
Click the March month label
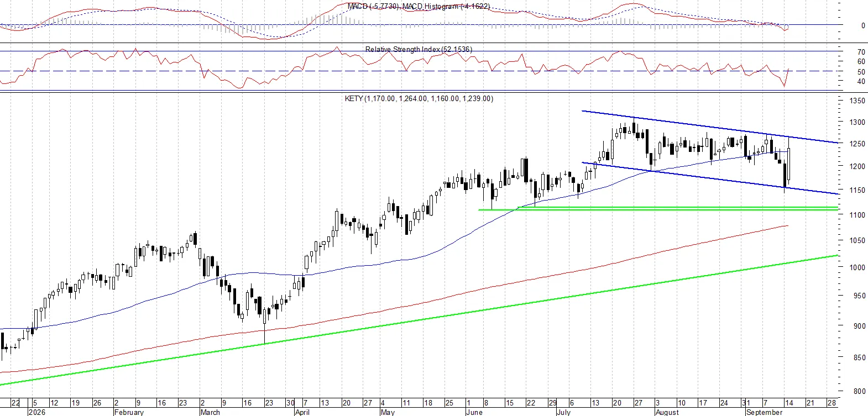click(x=210, y=412)
